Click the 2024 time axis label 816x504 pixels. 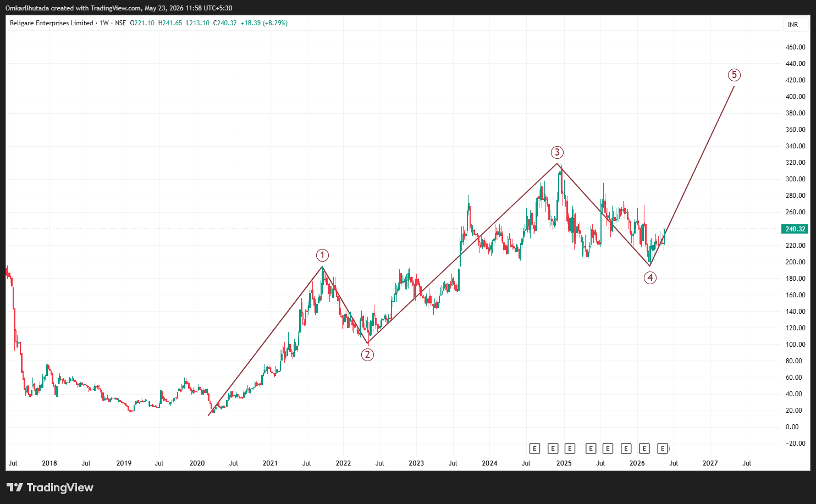[x=489, y=463]
